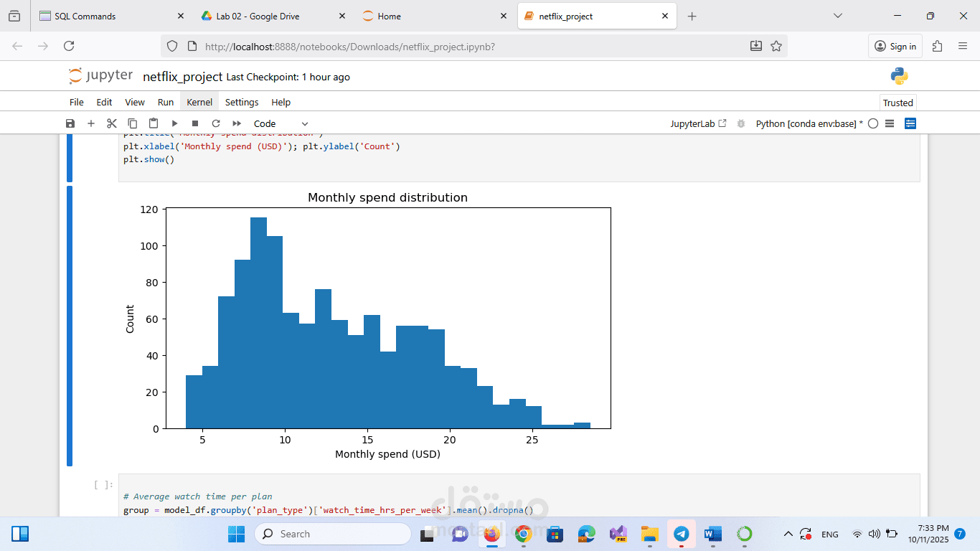Insert a cell below with plus icon

point(91,123)
